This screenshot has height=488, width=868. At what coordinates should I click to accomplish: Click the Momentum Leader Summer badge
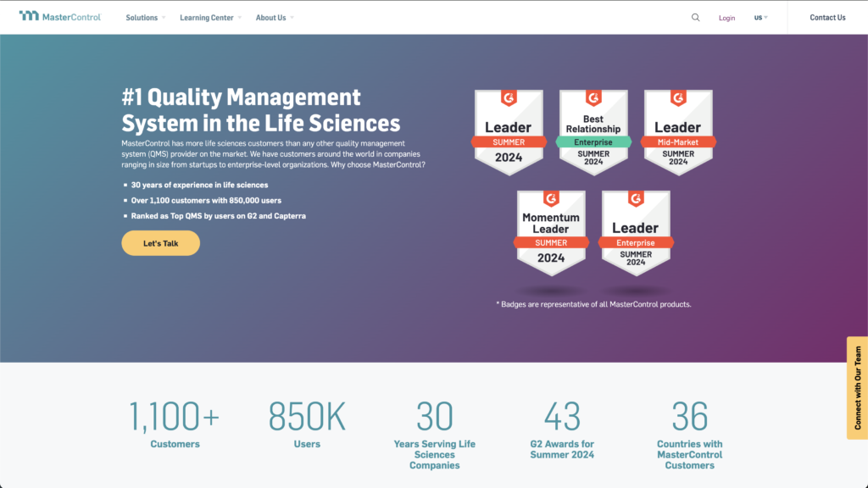pos(551,232)
